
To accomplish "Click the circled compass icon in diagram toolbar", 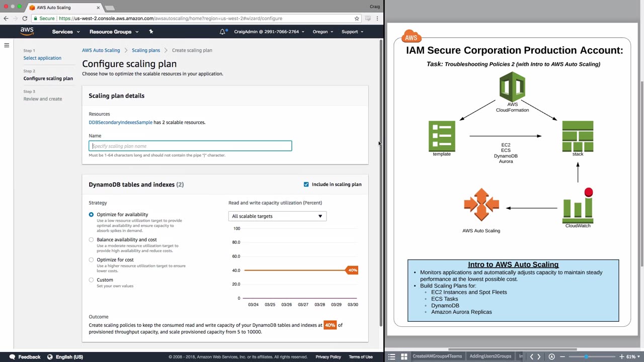I will (x=551, y=356).
